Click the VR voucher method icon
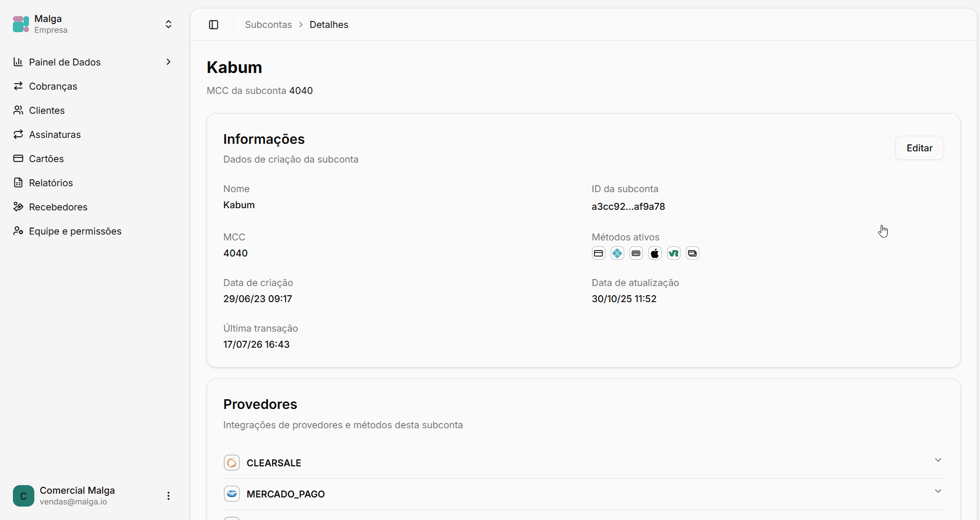Screen dimensions: 980x520 [674, 253]
